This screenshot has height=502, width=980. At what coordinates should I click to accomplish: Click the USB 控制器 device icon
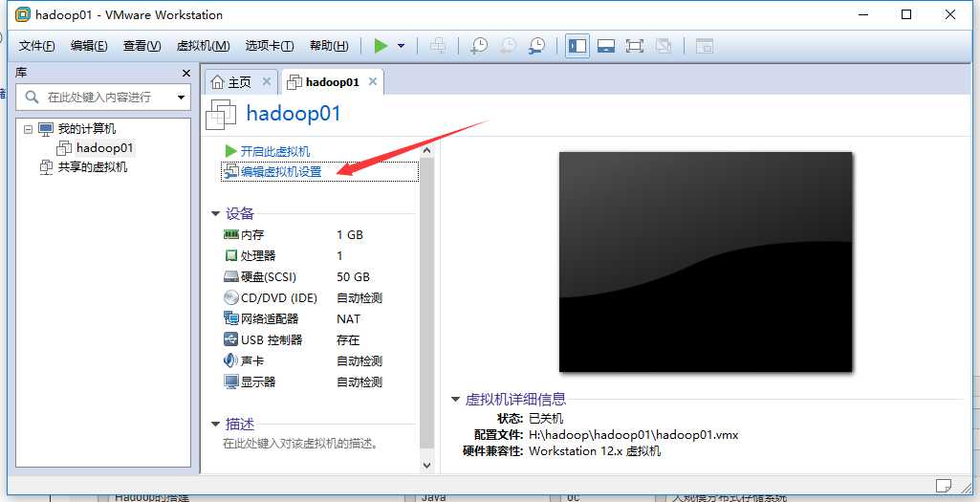(x=231, y=339)
